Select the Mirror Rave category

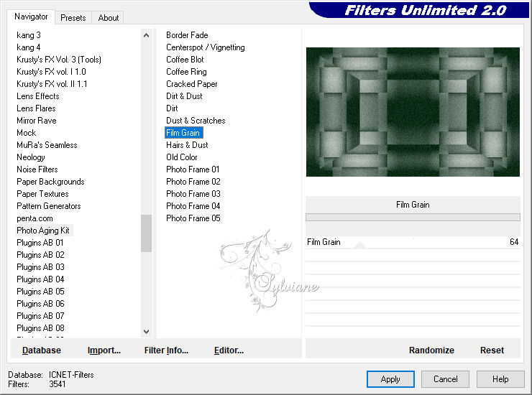pyautogui.click(x=36, y=121)
